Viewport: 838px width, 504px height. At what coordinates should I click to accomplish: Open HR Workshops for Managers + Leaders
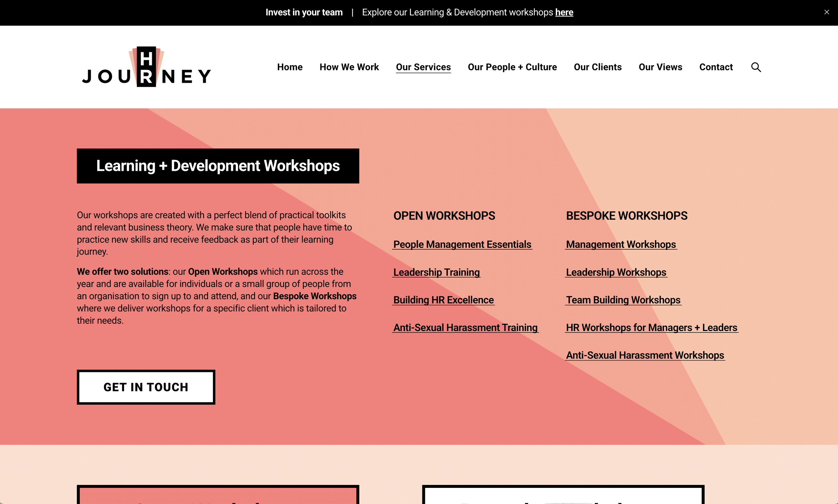click(651, 328)
